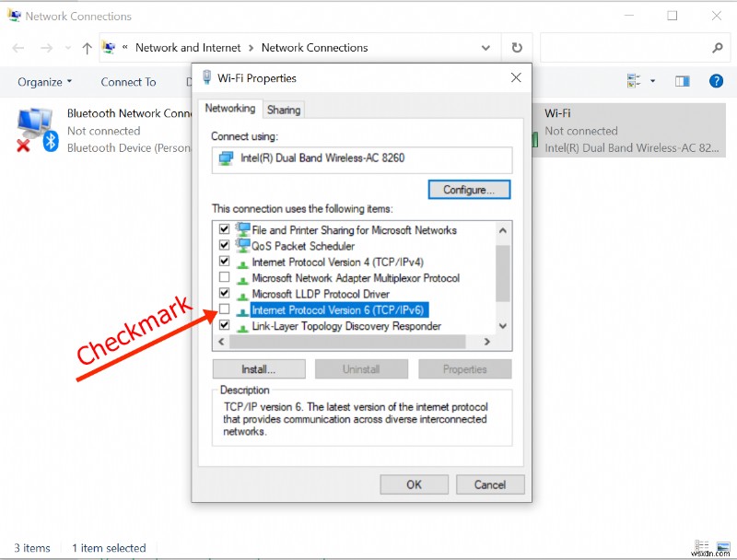Enable Microsoft Network Adapter Multiplexor Protocol
This screenshot has height=560, width=737.
tap(225, 277)
